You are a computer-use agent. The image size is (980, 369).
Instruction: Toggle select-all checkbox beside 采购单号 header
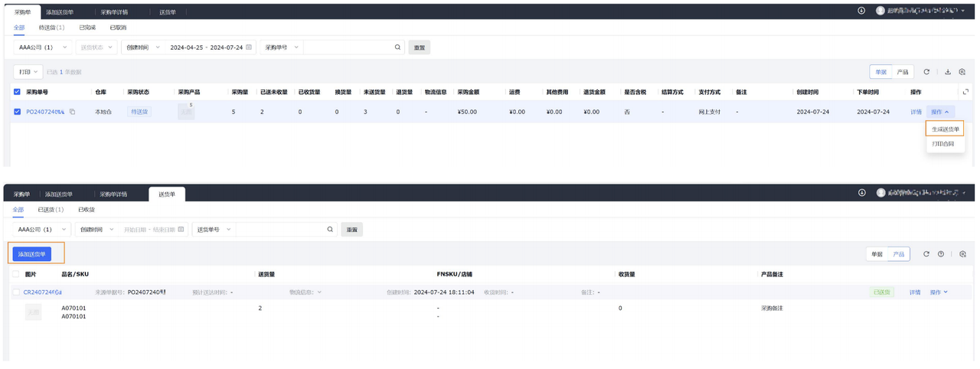click(x=18, y=92)
